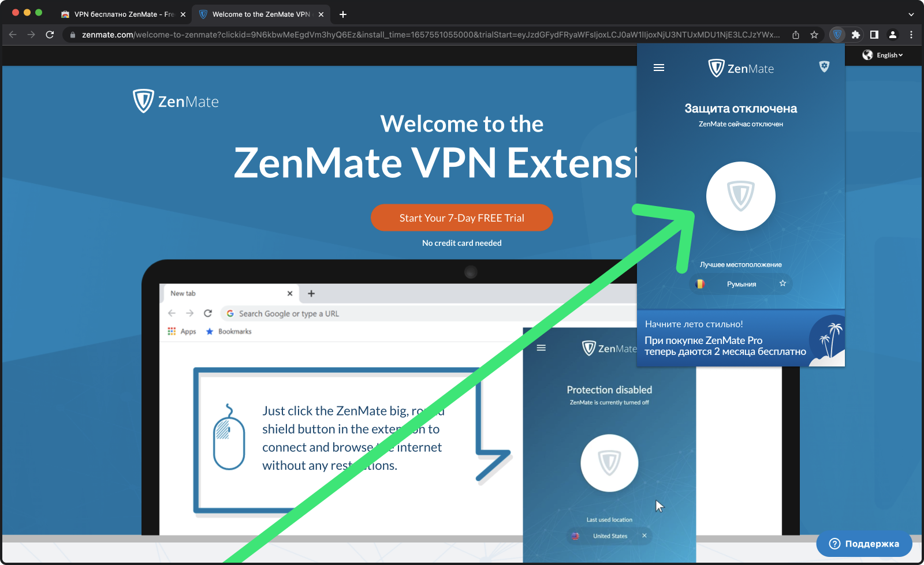Open the ZenMate popup hamburger menu
The image size is (924, 565).
(x=659, y=68)
